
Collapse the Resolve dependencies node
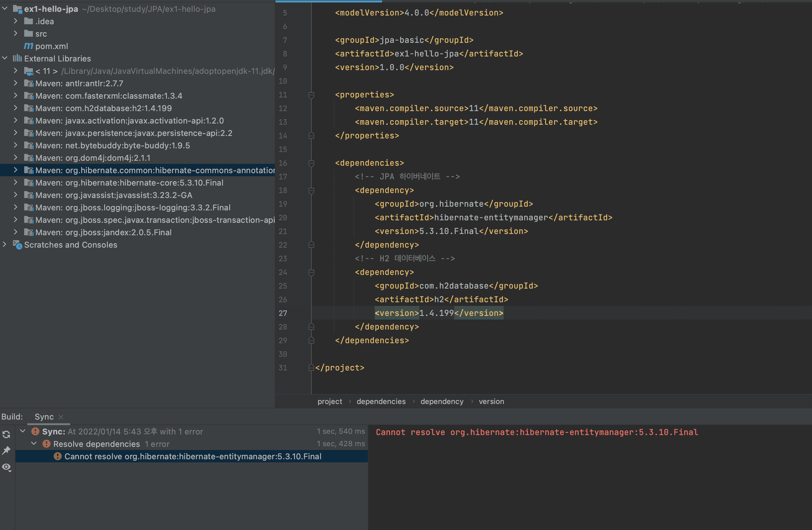click(x=34, y=444)
